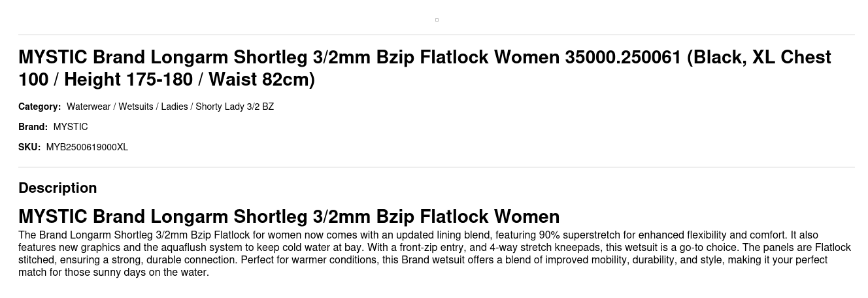
Task: Open Shorty Lady 3/2 BZ category
Action: 235,107
